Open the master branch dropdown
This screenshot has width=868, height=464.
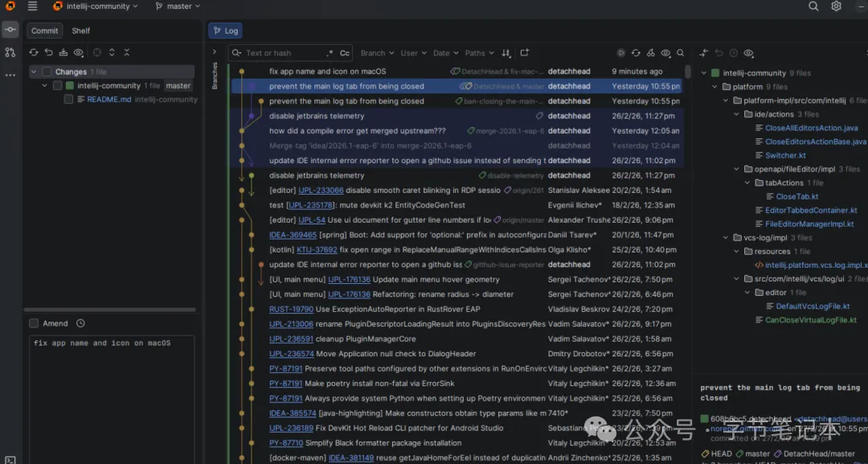(x=178, y=6)
